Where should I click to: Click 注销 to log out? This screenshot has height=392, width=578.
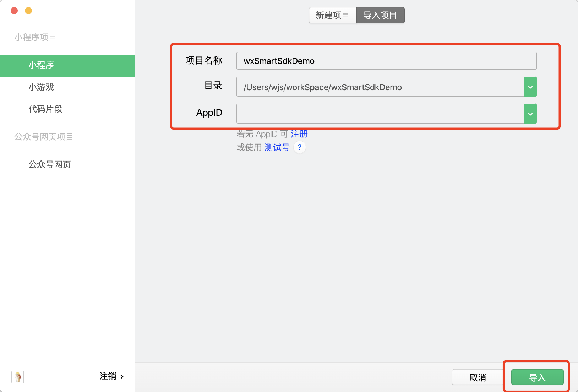111,376
